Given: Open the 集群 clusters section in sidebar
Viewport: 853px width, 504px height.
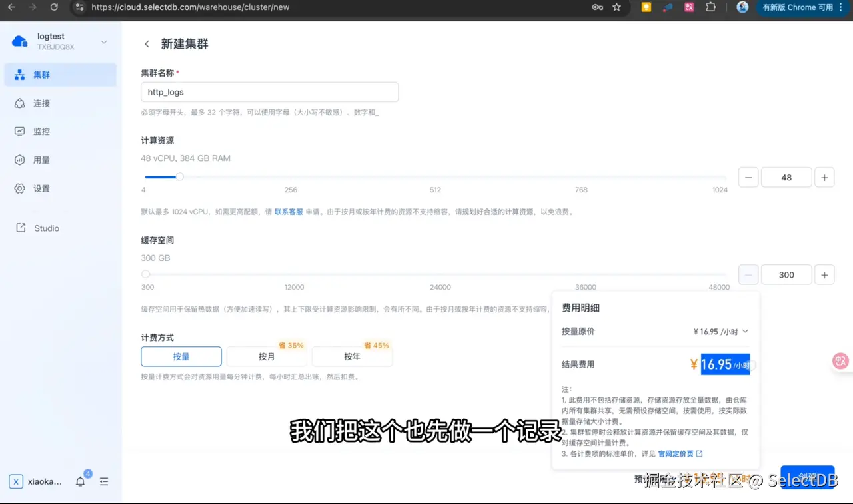Looking at the screenshot, I should (40, 74).
